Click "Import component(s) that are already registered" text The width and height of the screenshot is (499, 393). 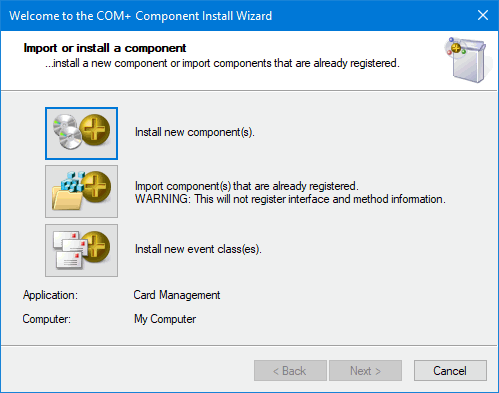click(x=246, y=186)
